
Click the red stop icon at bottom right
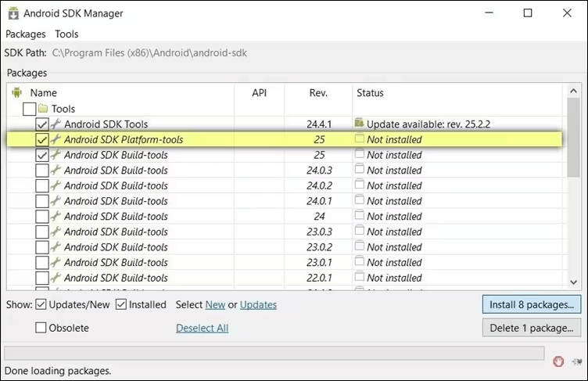(558, 361)
